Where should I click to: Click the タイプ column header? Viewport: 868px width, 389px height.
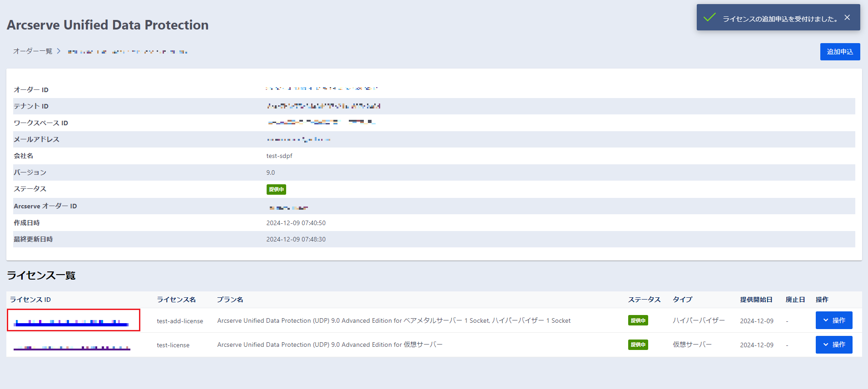683,300
